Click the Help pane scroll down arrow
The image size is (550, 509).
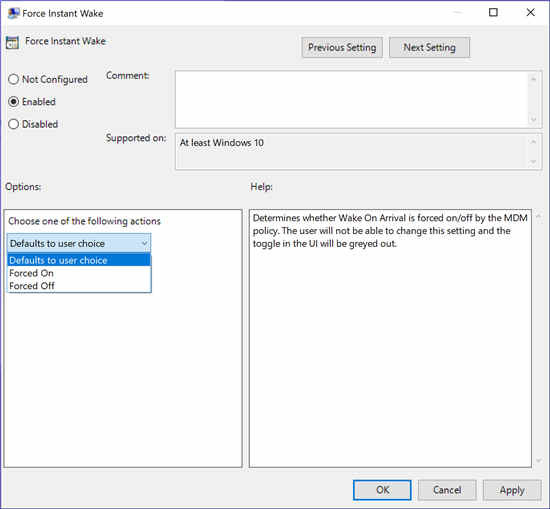539,461
